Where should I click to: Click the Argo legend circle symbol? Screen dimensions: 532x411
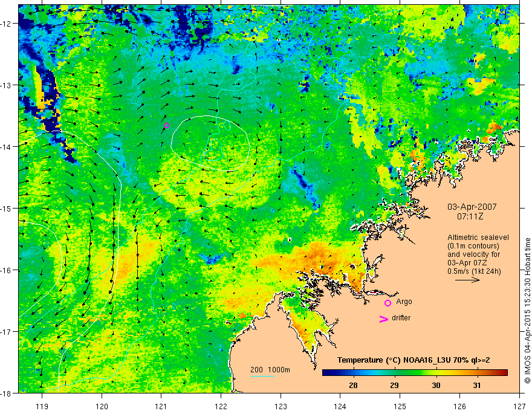[388, 303]
